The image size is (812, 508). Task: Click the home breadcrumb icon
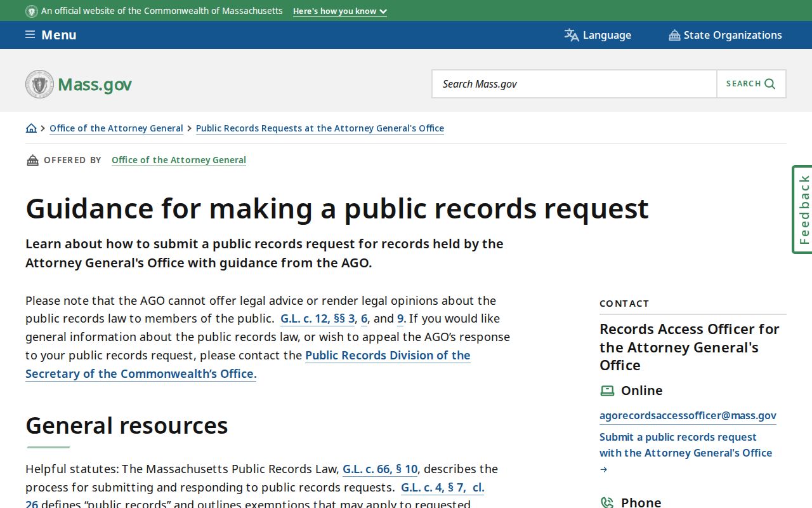[x=31, y=128]
